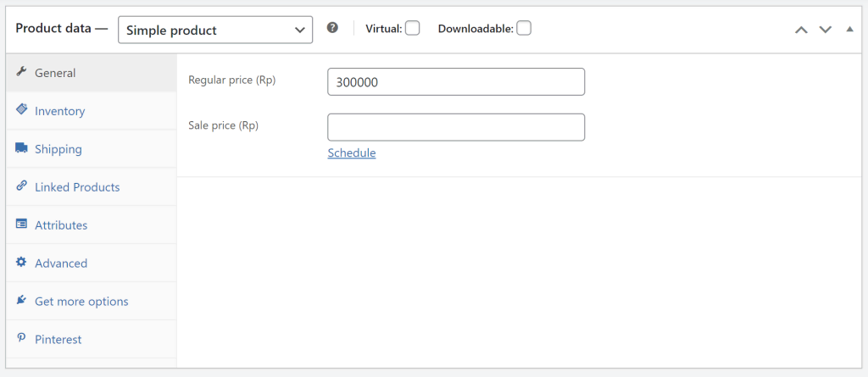Click the product type help question mark
The height and width of the screenshot is (377, 868).
tap(332, 28)
